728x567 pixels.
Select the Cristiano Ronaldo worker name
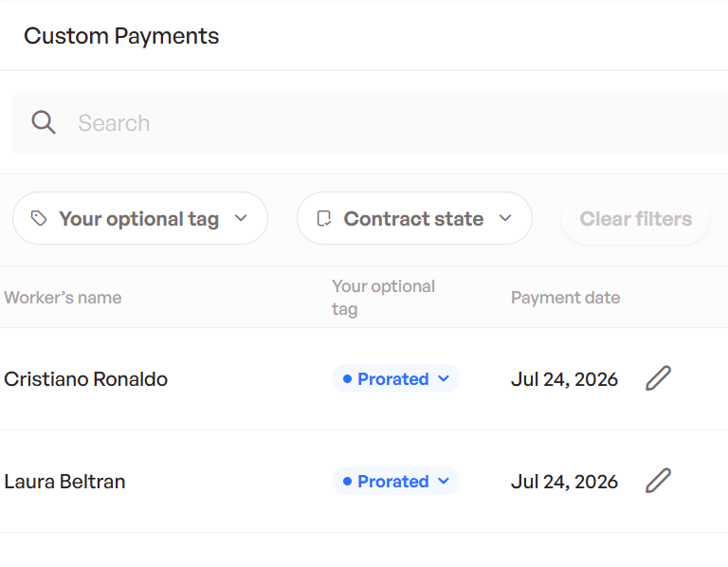point(86,379)
